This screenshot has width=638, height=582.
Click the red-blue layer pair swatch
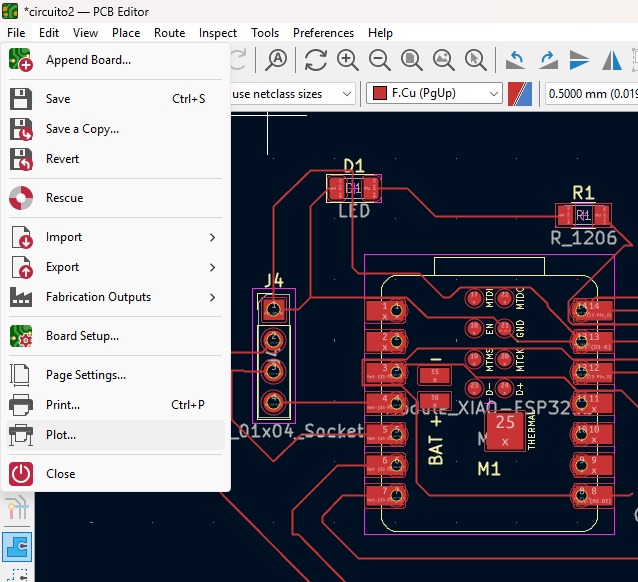(x=520, y=93)
